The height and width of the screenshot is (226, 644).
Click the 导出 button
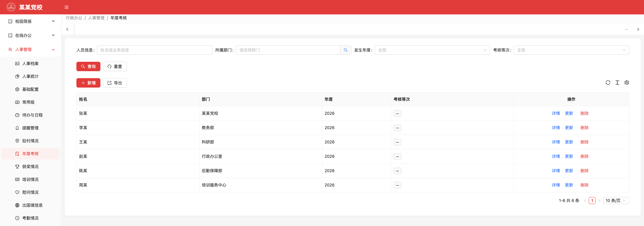pos(115,83)
